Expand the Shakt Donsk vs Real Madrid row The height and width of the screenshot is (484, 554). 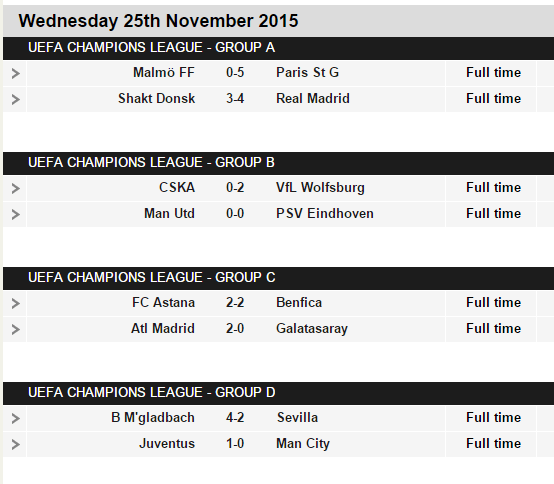(15, 99)
